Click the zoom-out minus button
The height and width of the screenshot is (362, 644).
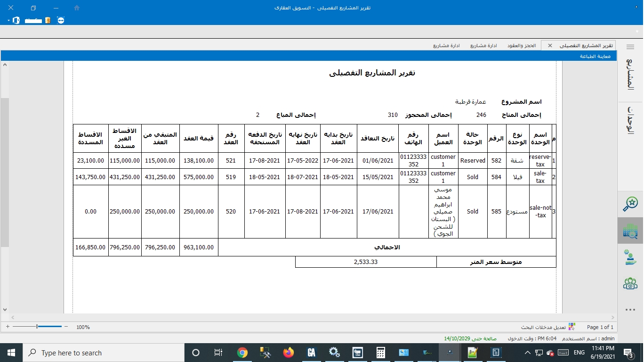(66, 327)
